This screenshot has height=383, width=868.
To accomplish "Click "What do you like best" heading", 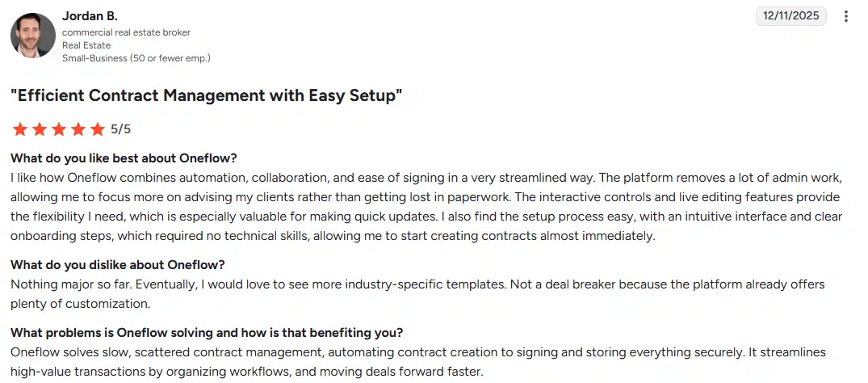I will point(124,158).
